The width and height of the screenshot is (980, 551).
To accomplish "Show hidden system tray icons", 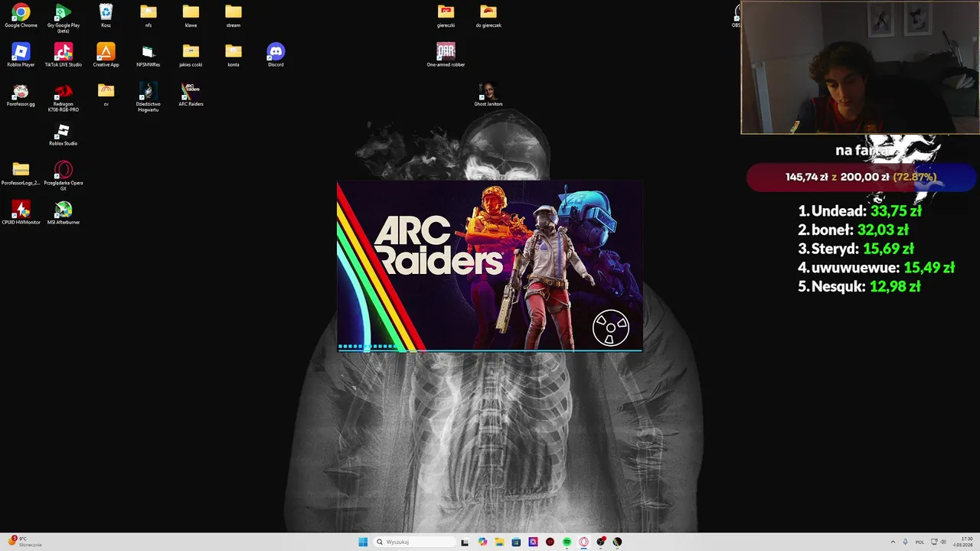I will click(x=893, y=542).
